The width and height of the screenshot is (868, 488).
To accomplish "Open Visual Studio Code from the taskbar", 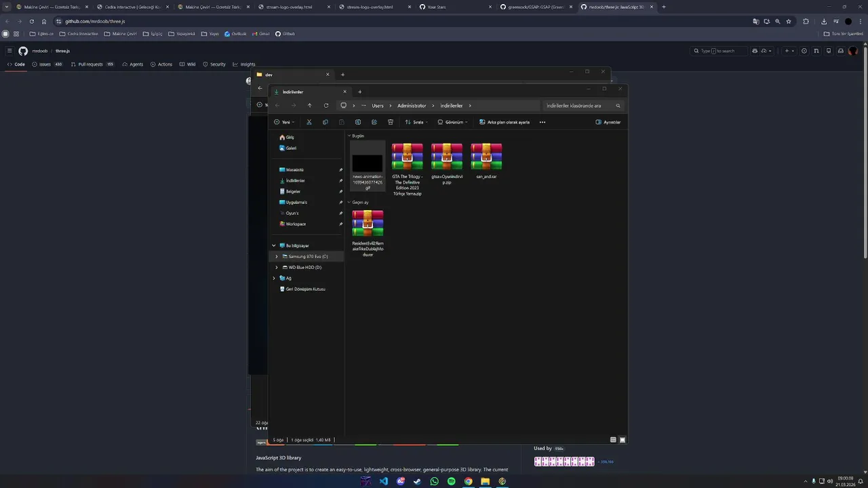I will [x=384, y=481].
